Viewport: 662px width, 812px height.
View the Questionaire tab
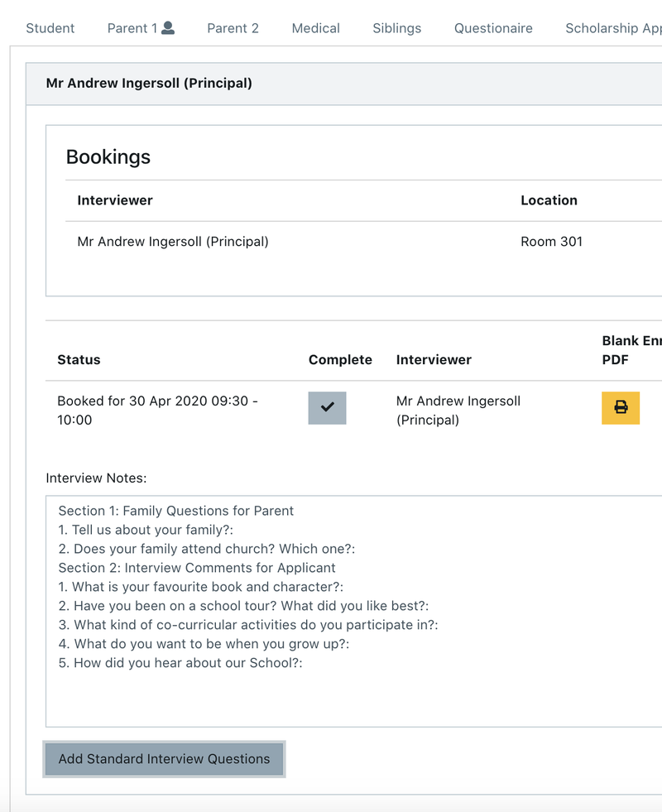(x=493, y=28)
